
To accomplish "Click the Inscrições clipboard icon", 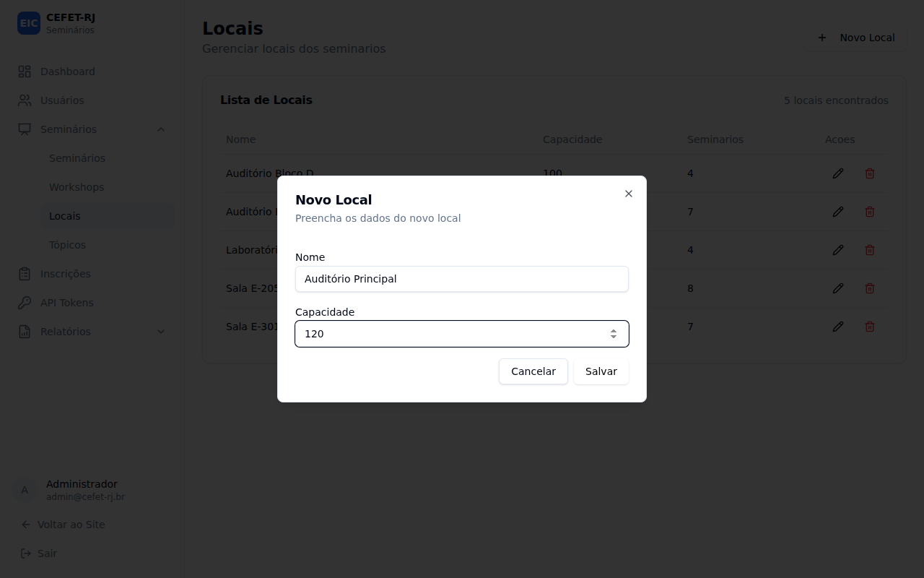I will click(x=25, y=274).
